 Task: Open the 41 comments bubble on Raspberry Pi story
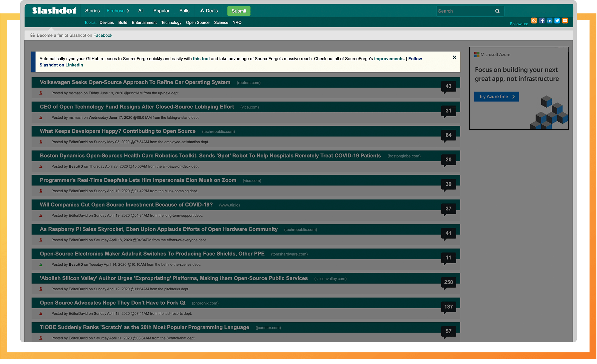tap(448, 233)
